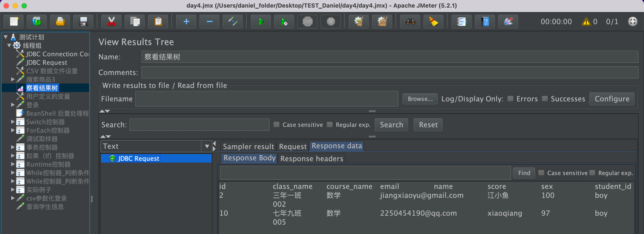
Task: Click the Cut scissors icon
Action: point(112,21)
